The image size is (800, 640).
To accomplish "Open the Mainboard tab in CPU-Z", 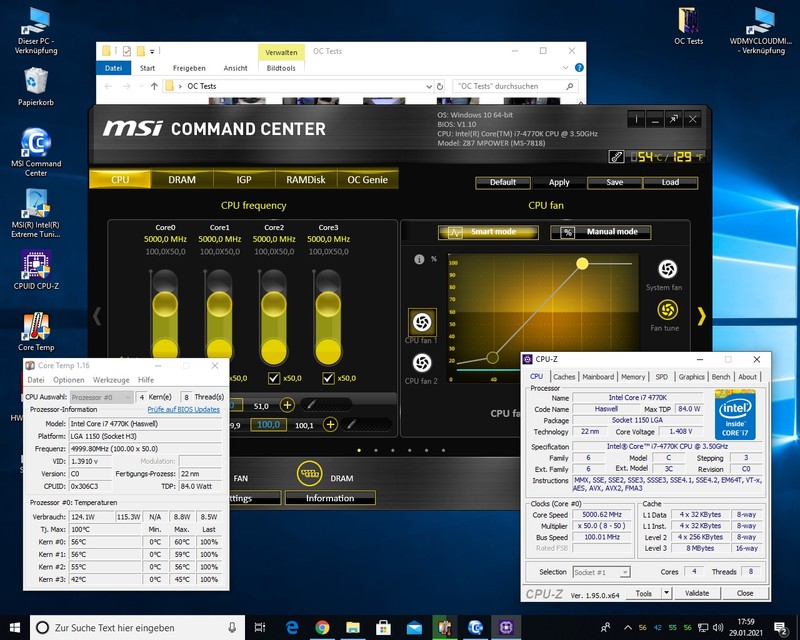I will (x=598, y=377).
